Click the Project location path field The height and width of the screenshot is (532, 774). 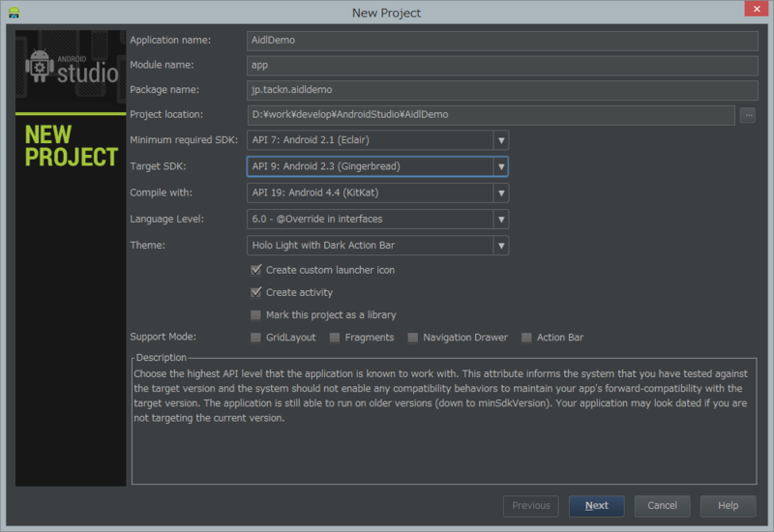click(x=491, y=115)
